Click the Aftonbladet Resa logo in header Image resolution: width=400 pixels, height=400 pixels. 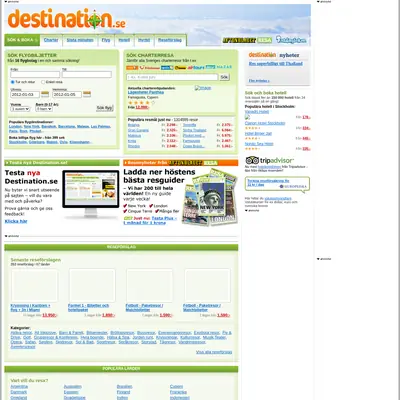coord(247,40)
